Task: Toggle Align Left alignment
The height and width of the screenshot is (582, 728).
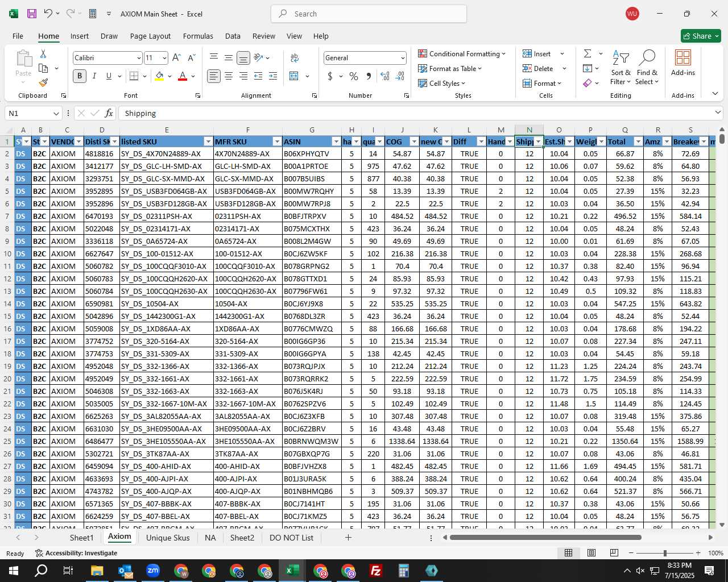Action: (x=214, y=76)
